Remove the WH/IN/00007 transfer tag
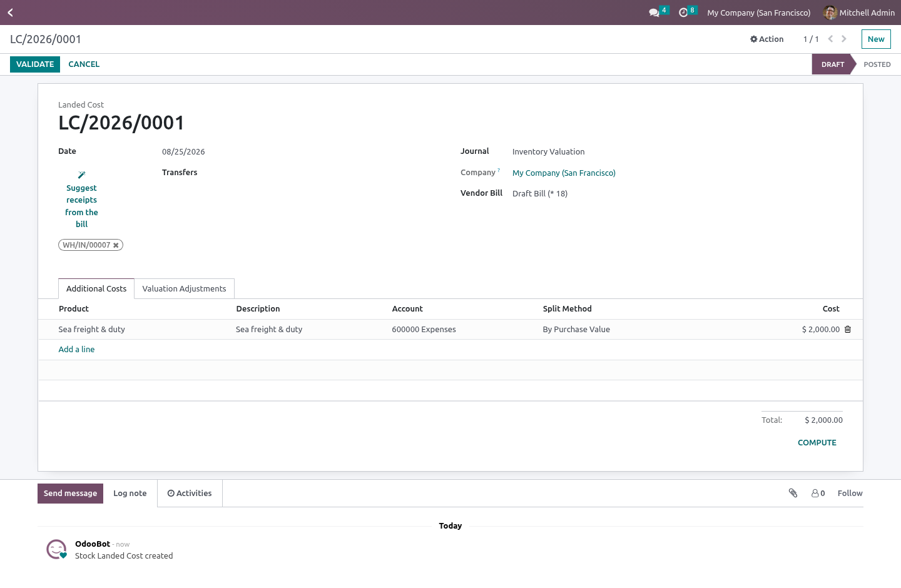The image size is (901, 588). (x=116, y=245)
